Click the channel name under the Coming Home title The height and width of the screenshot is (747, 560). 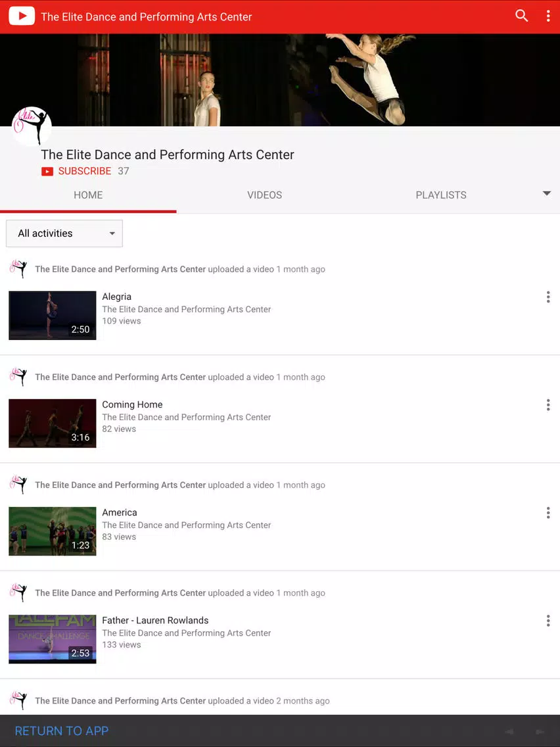point(187,418)
